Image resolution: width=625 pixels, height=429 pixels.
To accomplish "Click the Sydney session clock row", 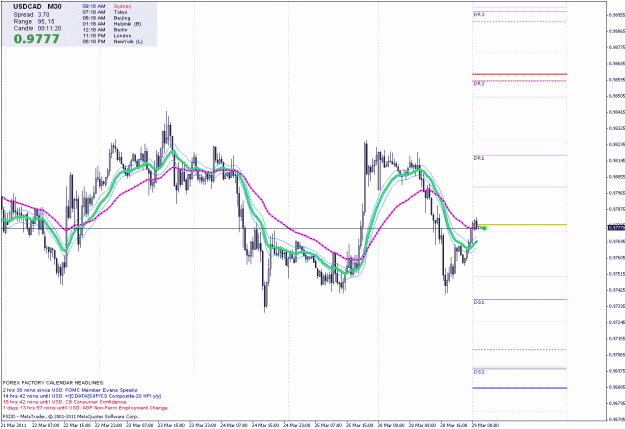I will (x=107, y=6).
